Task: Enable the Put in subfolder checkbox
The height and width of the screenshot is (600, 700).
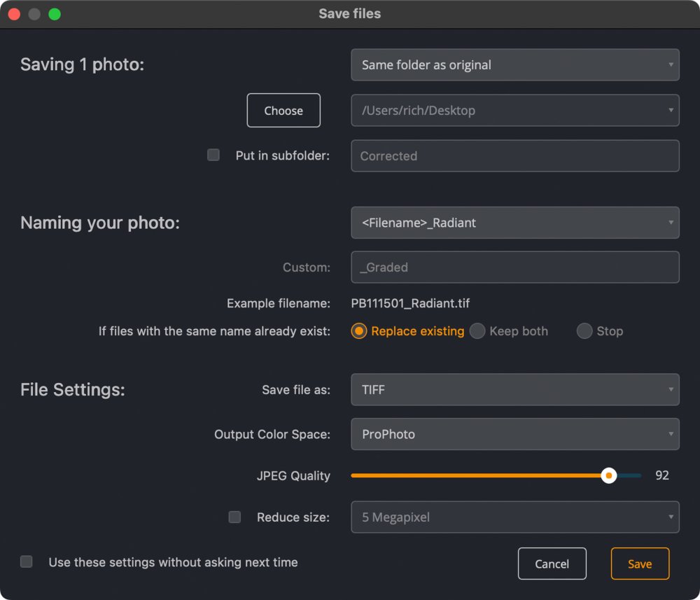Action: tap(213, 155)
